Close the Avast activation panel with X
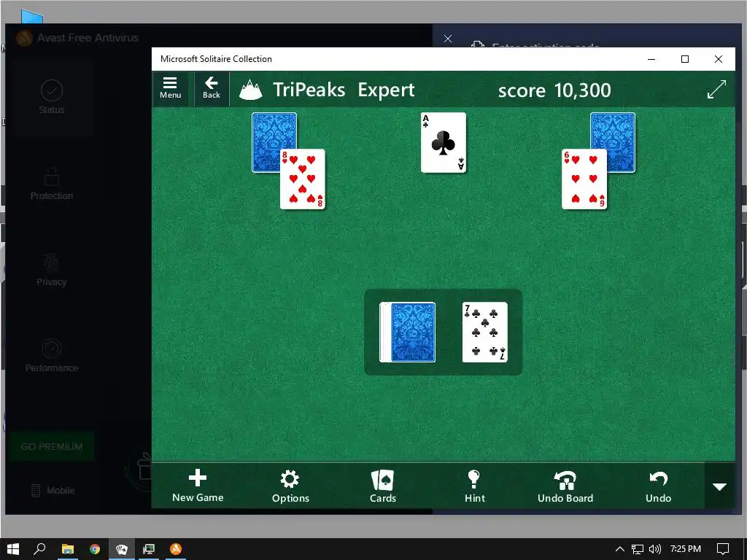 tap(448, 39)
